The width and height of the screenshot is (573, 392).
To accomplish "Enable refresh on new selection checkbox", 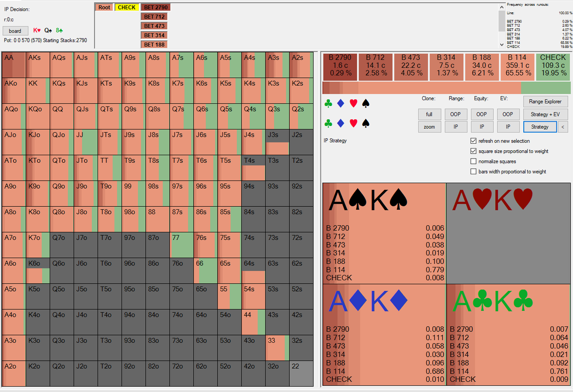I will pyautogui.click(x=474, y=141).
